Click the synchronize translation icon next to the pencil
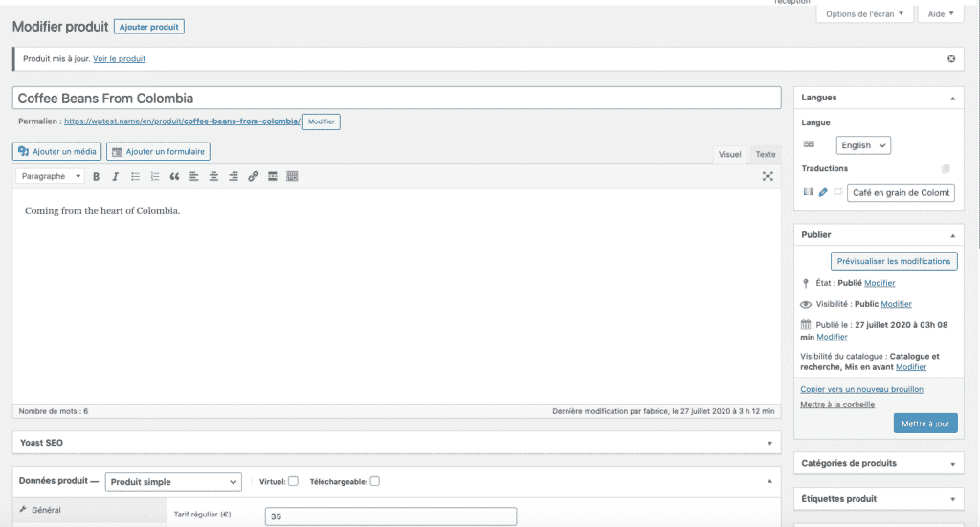Viewport: 980px width, 527px height. [838, 192]
